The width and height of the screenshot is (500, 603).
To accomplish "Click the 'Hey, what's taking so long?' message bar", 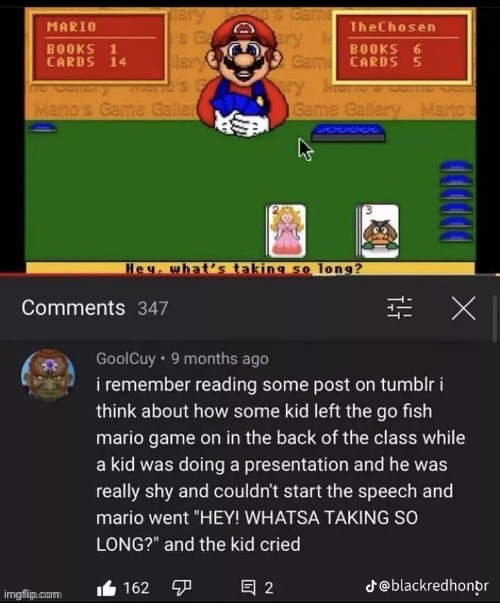I will point(250,268).
